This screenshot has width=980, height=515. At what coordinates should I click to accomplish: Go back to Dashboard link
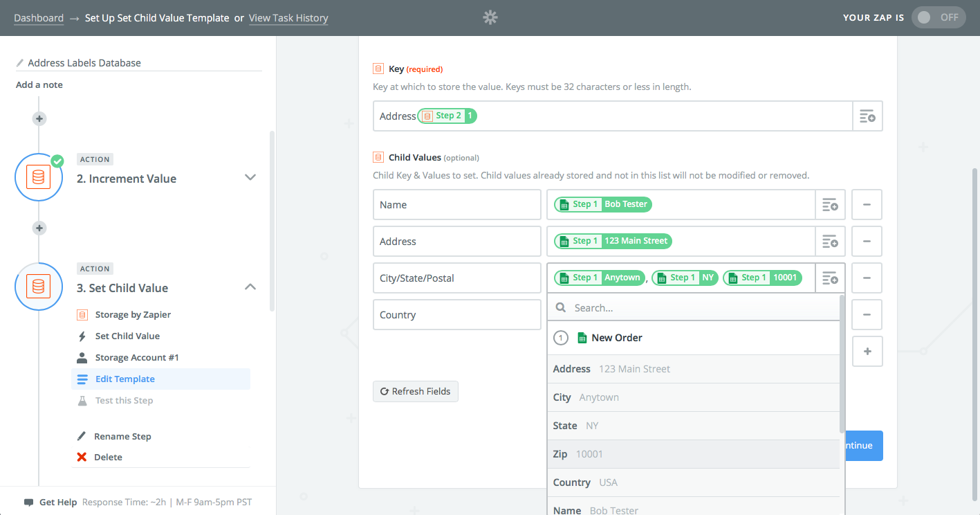pyautogui.click(x=39, y=18)
